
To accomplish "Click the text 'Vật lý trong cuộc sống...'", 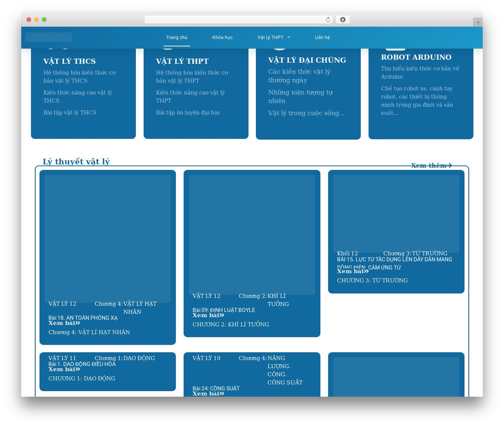I will 306,113.
